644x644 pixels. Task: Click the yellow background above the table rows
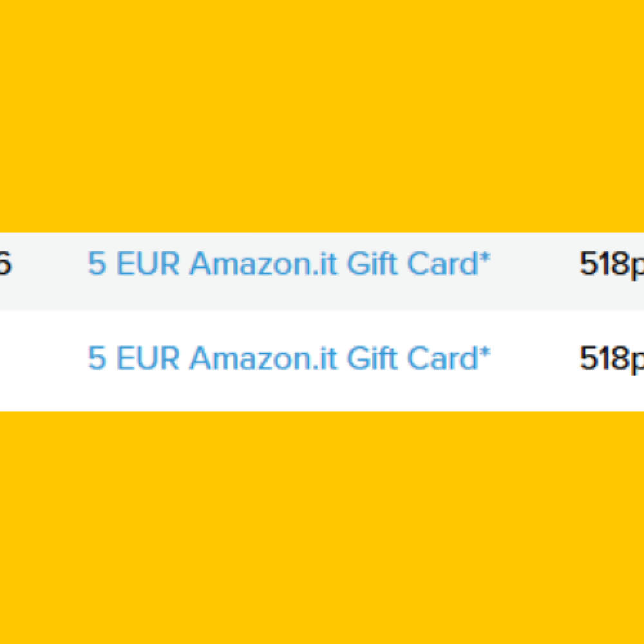[322, 116]
